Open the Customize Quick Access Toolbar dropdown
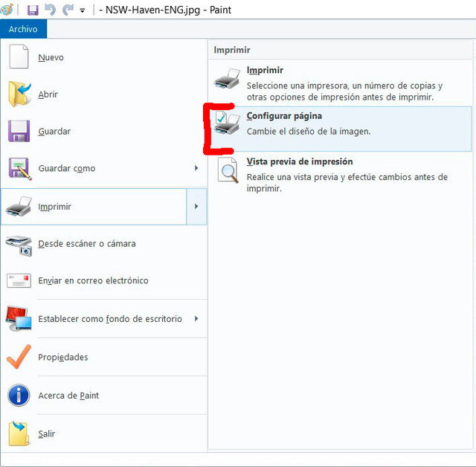476x467 pixels. (82, 10)
